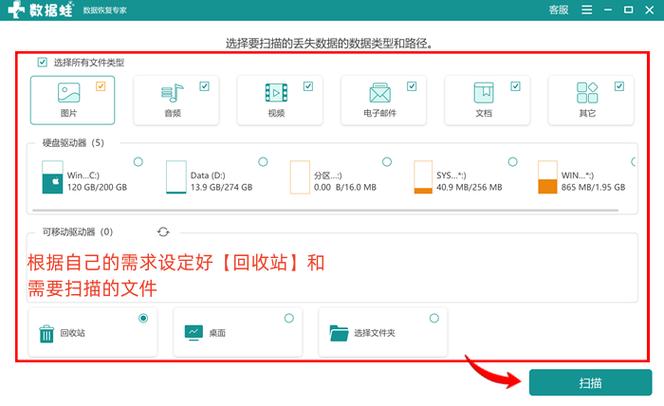Uncheck the 视频 checkbox
Image resolution: width=664 pixels, height=406 pixels.
[x=308, y=86]
